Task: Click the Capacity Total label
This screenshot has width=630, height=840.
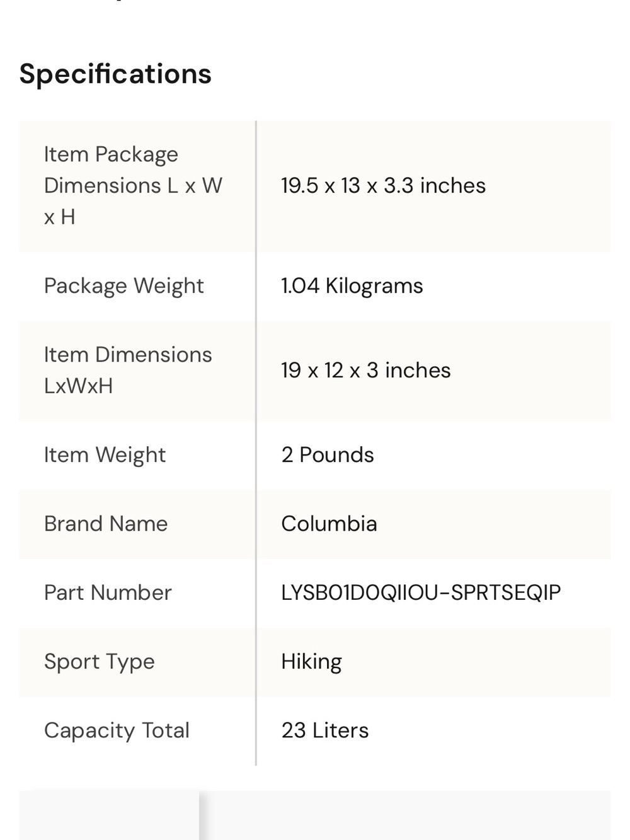Action: point(117,730)
